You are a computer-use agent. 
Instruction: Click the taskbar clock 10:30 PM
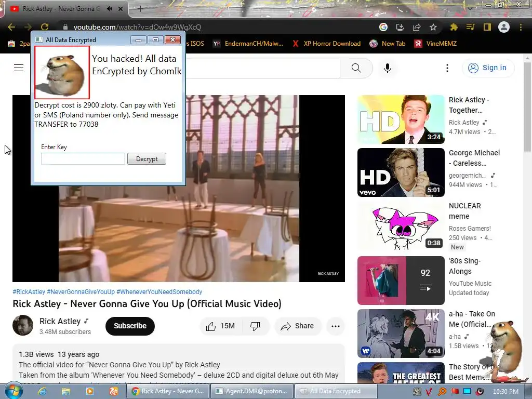coord(506,392)
